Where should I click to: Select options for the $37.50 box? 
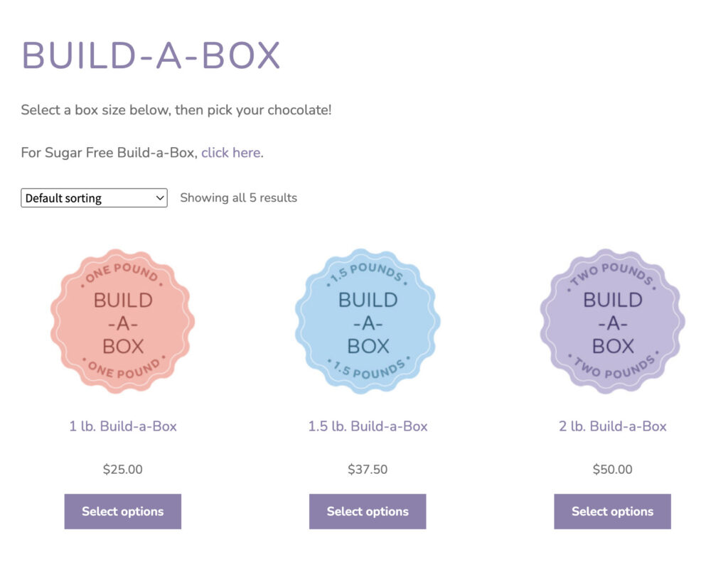pyautogui.click(x=368, y=512)
